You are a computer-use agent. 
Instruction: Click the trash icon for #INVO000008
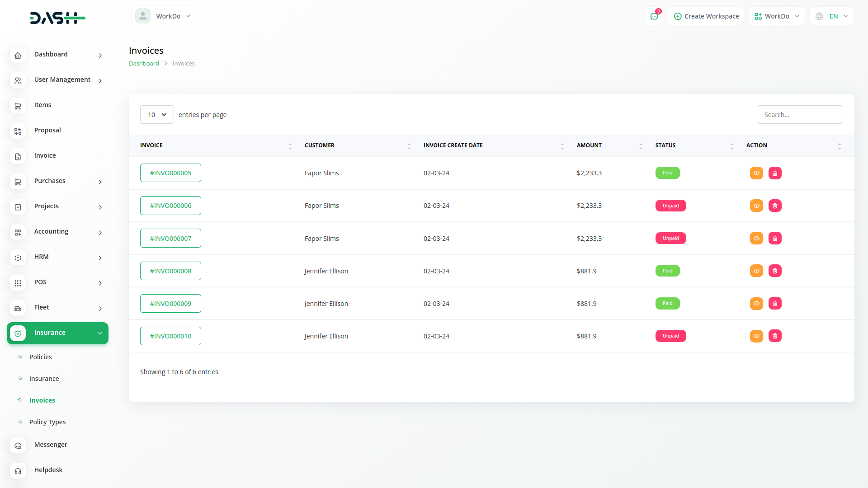click(775, 271)
